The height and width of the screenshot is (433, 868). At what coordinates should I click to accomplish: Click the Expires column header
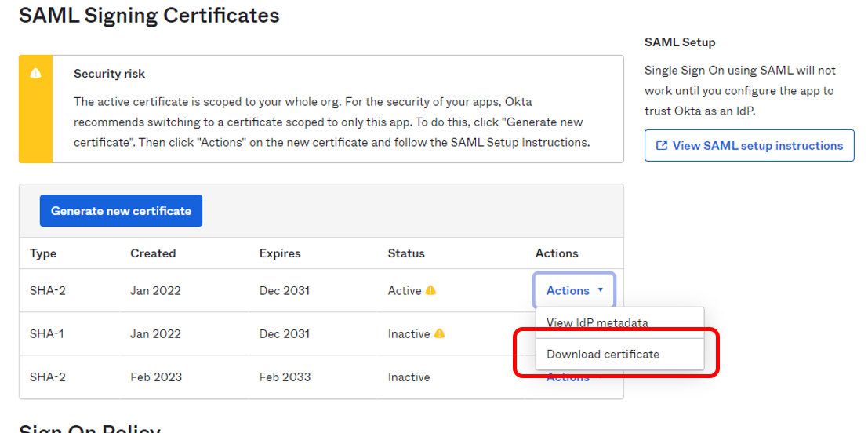click(280, 253)
